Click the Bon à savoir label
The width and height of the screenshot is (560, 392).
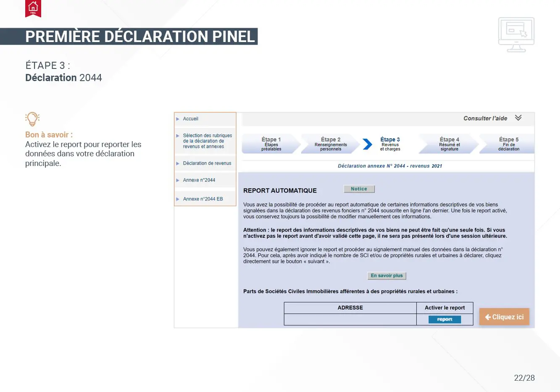[x=49, y=135]
